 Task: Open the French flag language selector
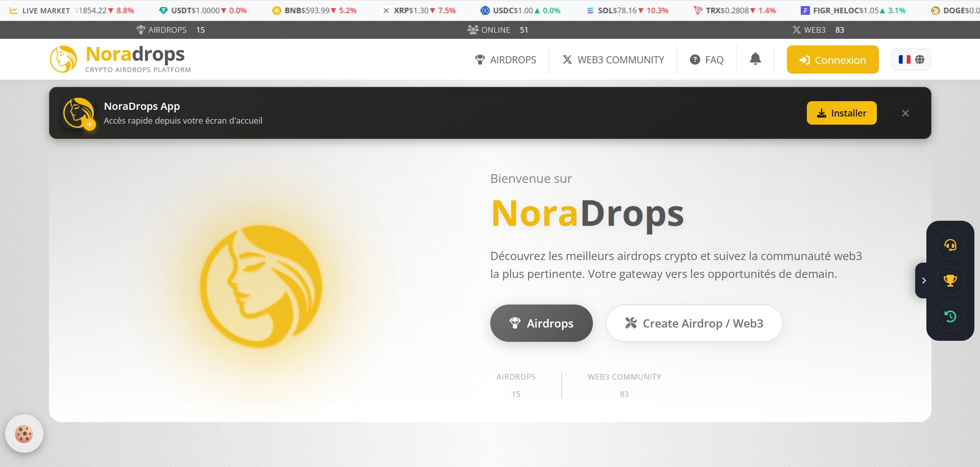point(911,60)
